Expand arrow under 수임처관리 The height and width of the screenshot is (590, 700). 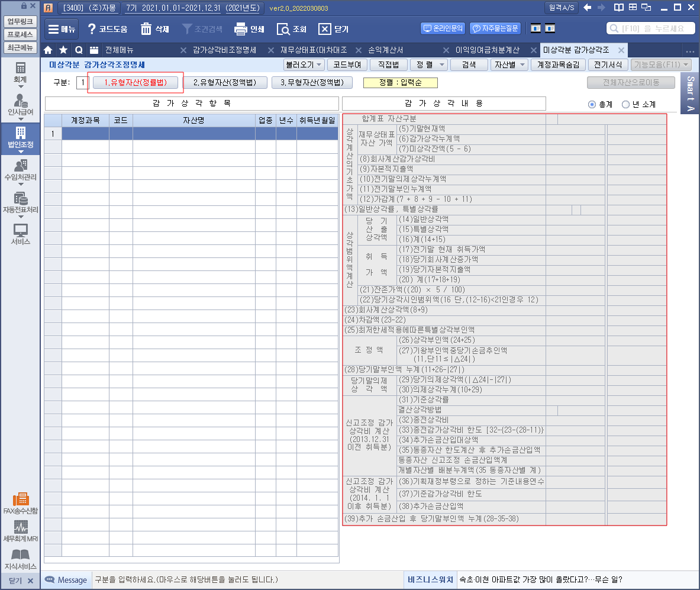pos(21,185)
